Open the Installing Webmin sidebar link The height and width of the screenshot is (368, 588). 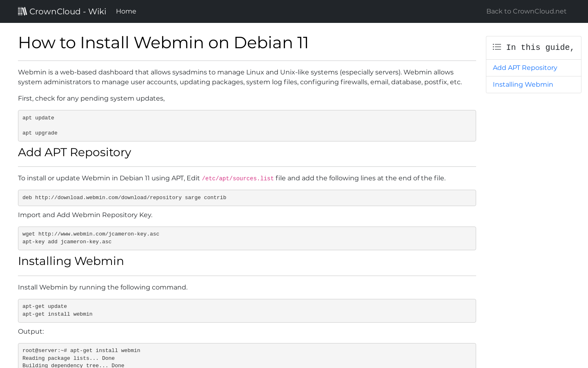(x=523, y=85)
